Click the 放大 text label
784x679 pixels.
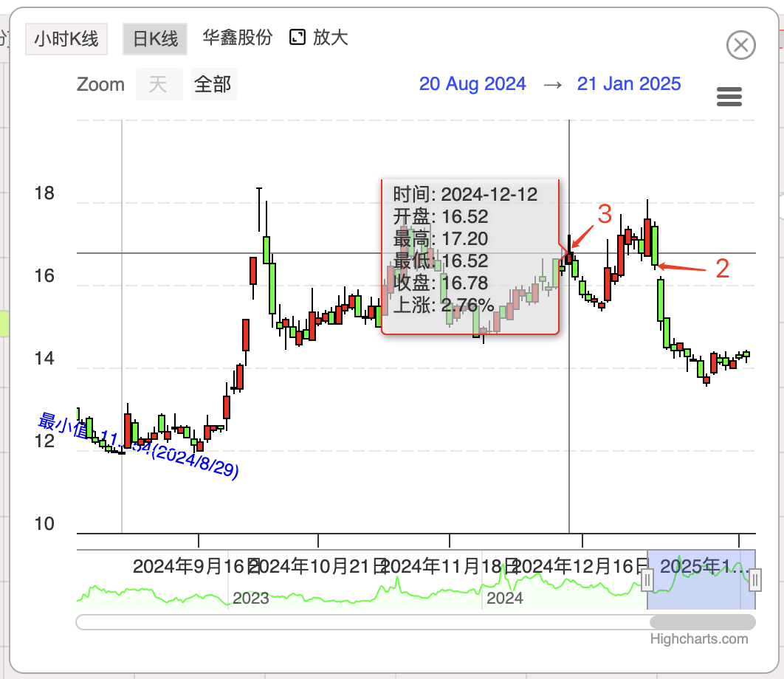[331, 38]
